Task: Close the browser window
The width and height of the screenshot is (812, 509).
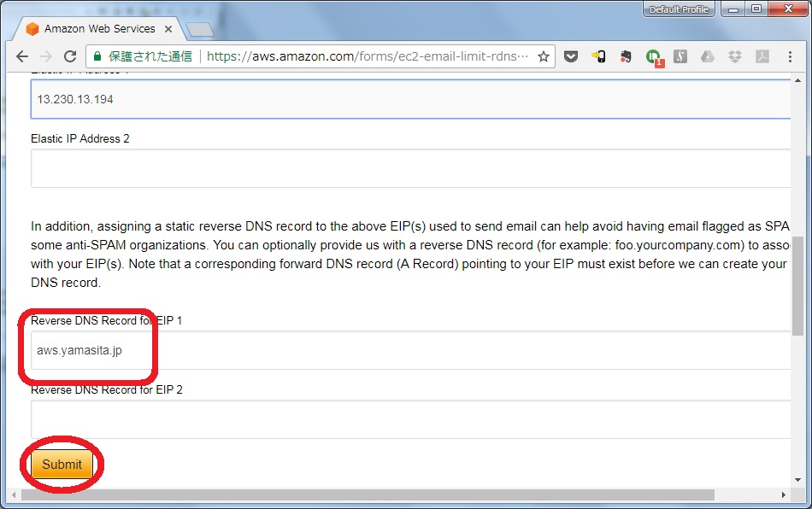Action: tap(789, 9)
